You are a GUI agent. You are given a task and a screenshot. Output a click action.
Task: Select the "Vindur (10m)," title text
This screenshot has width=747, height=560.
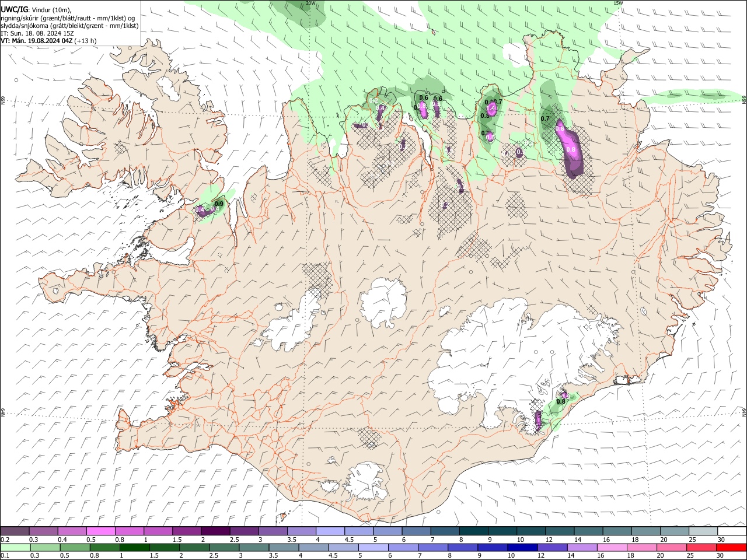[x=50, y=10]
